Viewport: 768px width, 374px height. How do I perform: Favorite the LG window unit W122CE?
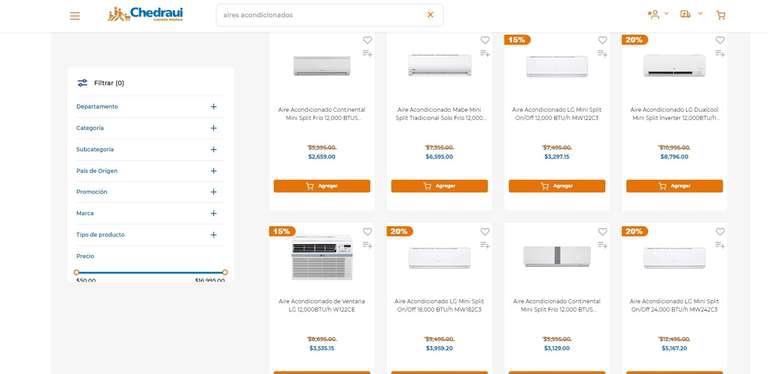(x=367, y=232)
